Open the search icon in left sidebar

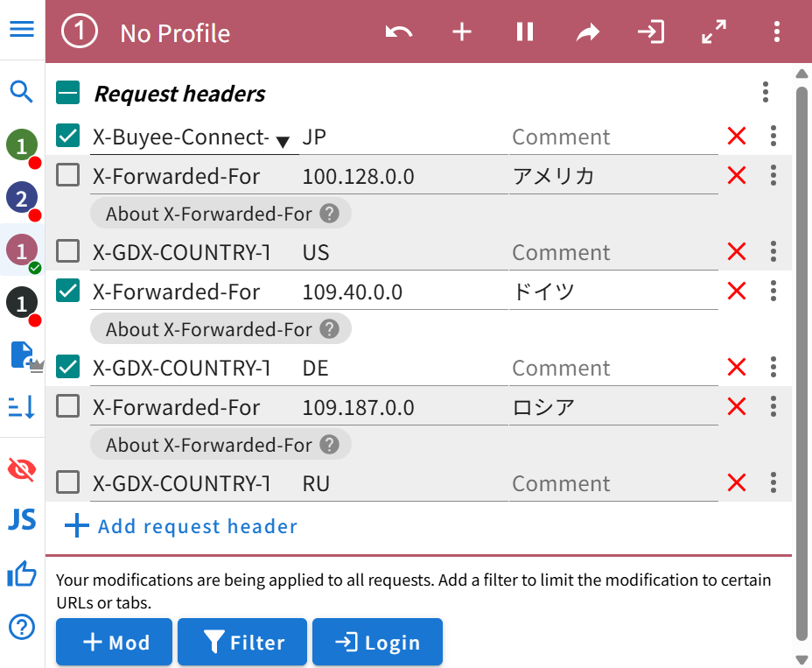point(22,91)
